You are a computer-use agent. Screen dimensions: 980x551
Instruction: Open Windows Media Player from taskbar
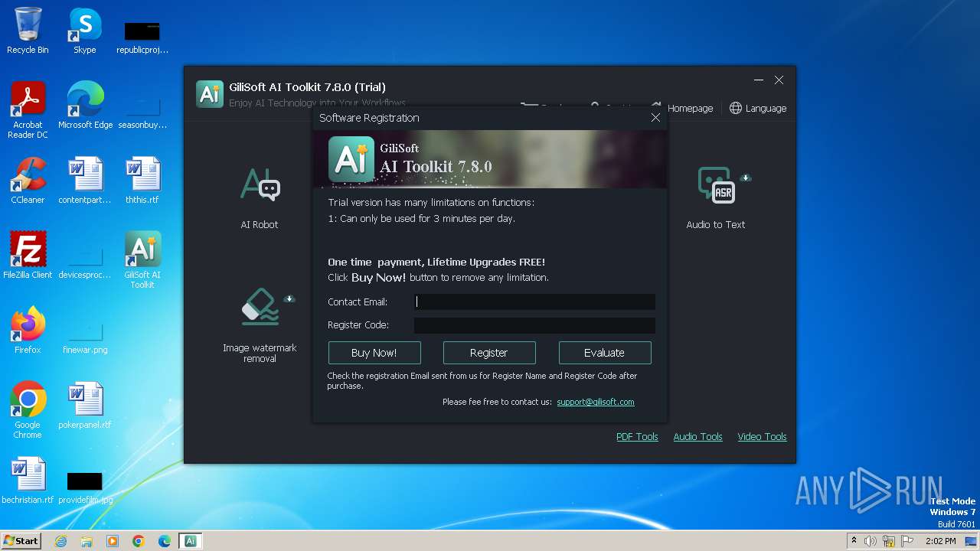pos(113,541)
